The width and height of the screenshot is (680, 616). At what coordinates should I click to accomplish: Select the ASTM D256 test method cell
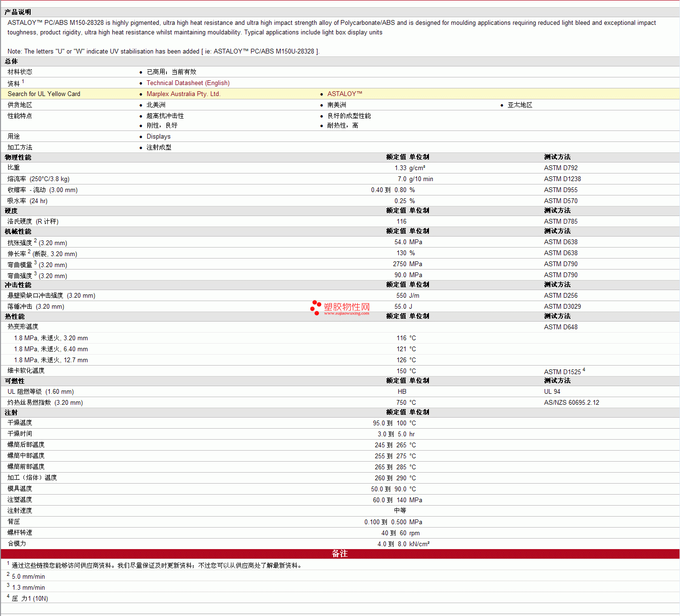coord(561,296)
